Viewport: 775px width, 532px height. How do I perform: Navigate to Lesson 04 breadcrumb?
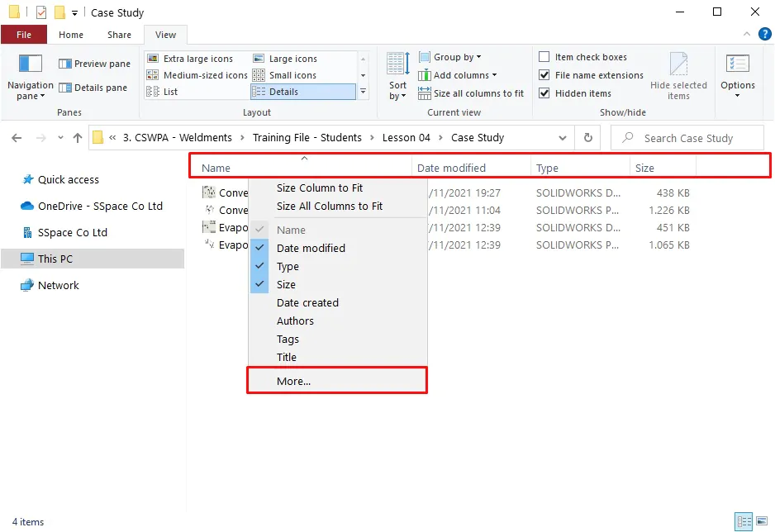pos(406,138)
